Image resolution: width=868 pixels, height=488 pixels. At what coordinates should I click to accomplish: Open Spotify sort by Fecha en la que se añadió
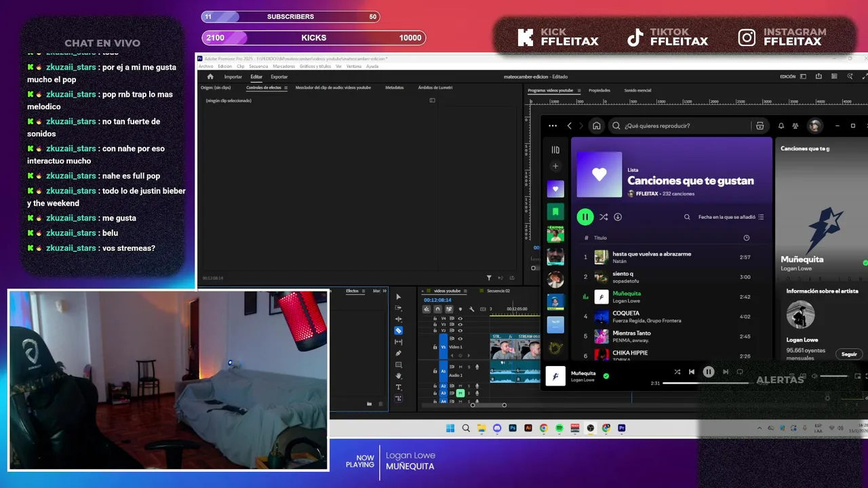(x=731, y=217)
